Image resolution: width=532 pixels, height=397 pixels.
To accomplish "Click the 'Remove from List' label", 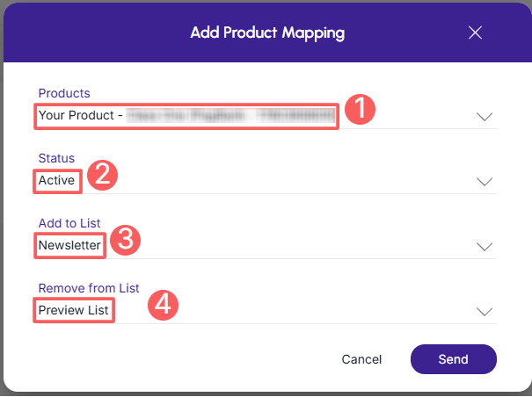I will [89, 288].
